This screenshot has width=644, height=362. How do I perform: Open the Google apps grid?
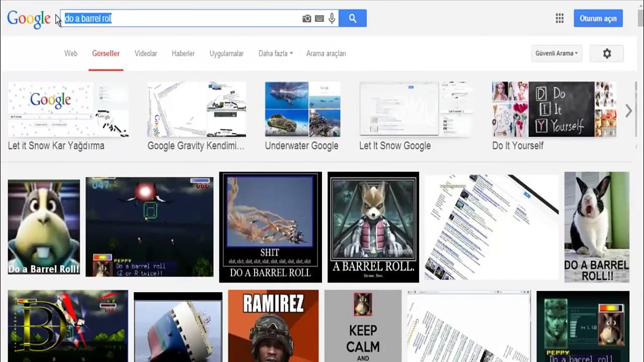[559, 19]
